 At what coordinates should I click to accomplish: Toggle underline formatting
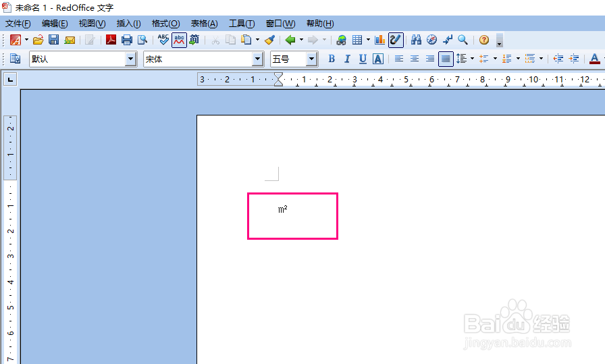tap(363, 59)
